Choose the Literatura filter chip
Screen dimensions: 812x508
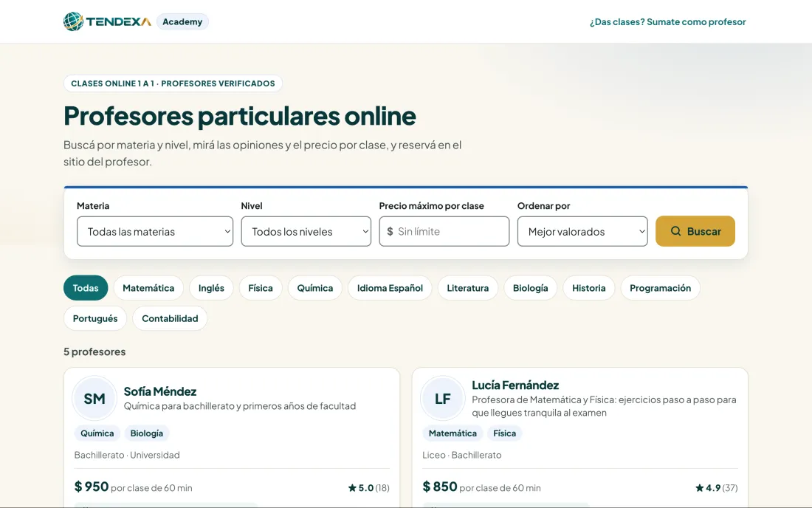[x=467, y=288]
